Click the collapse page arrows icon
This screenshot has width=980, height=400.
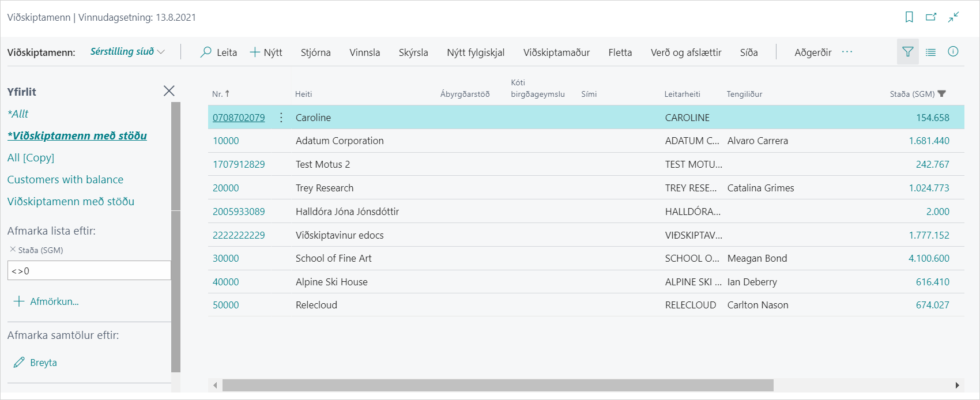click(x=953, y=17)
